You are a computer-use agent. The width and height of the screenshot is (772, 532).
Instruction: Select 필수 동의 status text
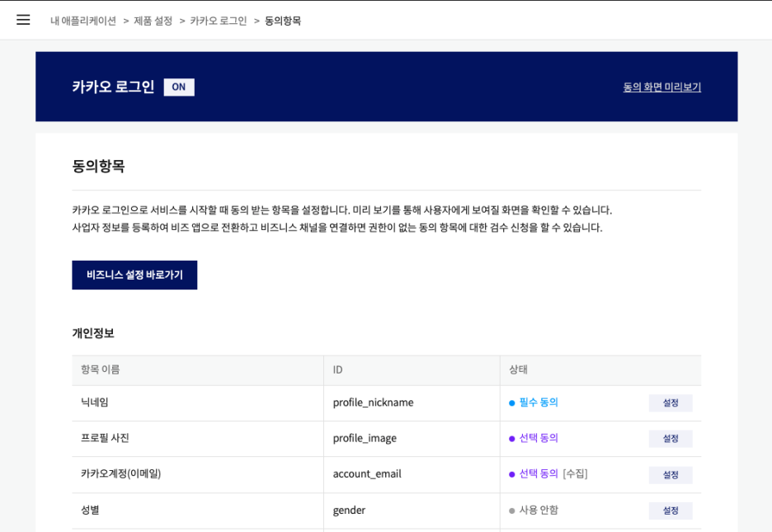coord(539,402)
